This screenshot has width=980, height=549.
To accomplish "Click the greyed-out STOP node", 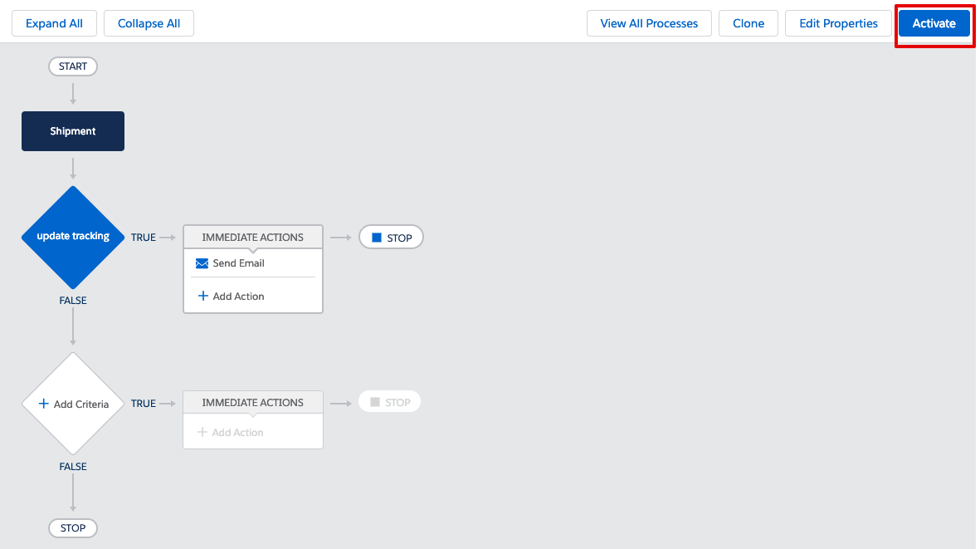I will (x=389, y=402).
